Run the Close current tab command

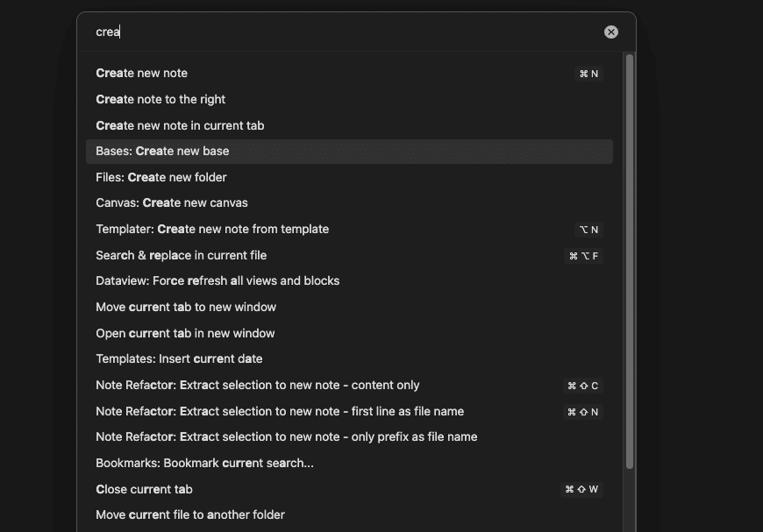point(144,490)
